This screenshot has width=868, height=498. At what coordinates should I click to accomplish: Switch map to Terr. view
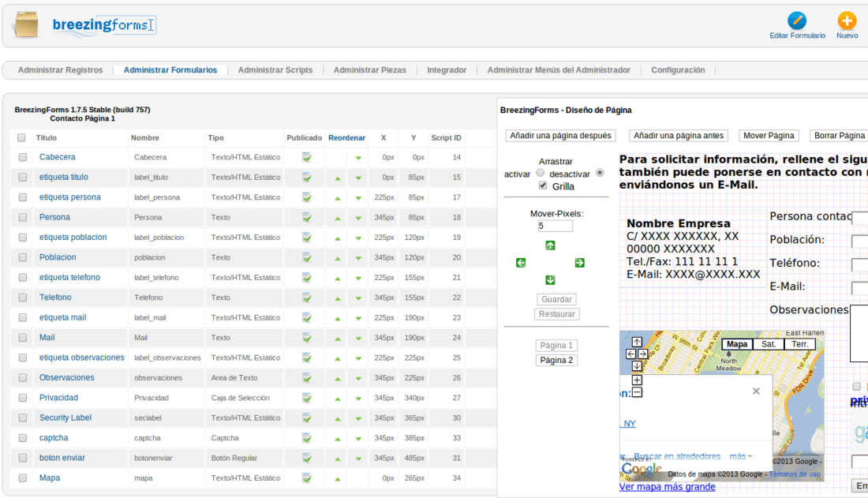coord(800,345)
